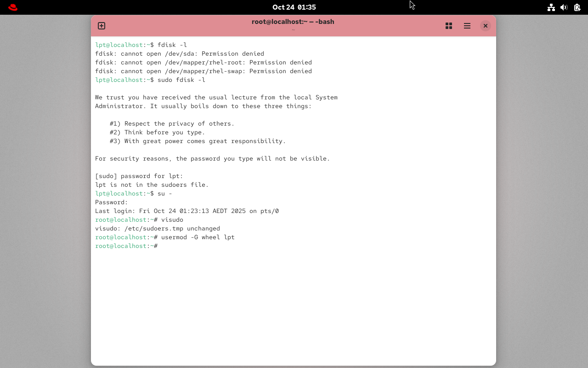Click the 'Last login: Fri Oct 24' line
Viewport: 588px width, 368px height.
pos(187,211)
